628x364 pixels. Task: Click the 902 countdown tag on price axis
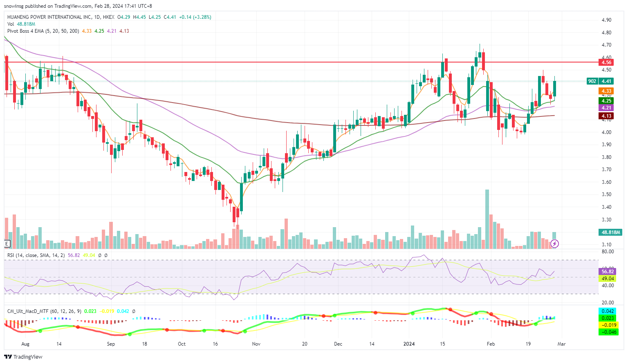point(592,81)
